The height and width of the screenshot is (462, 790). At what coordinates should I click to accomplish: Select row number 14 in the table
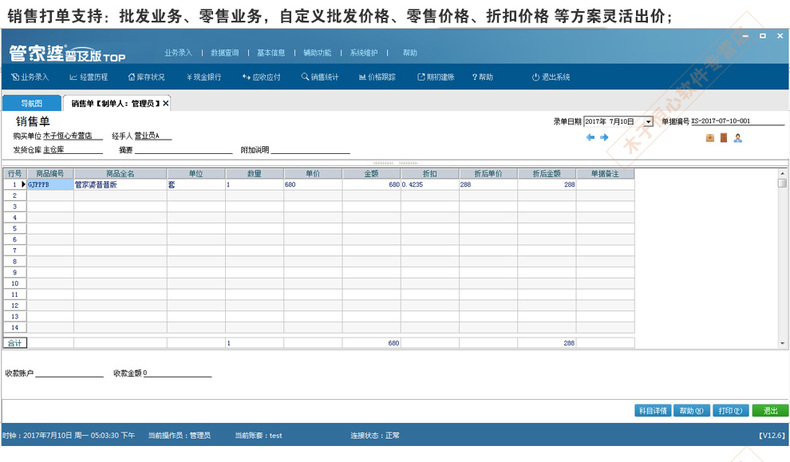15,327
